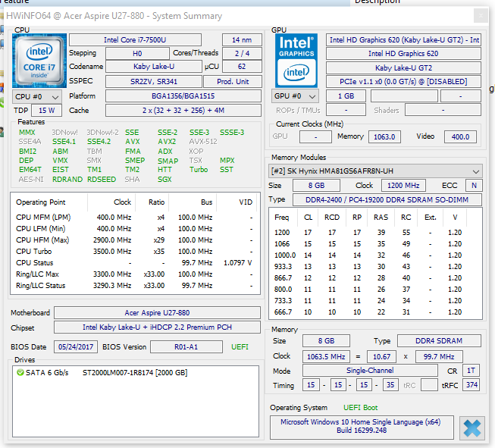The image size is (495, 448).
Task: Click the RDSEED feature label
Action: click(x=102, y=180)
